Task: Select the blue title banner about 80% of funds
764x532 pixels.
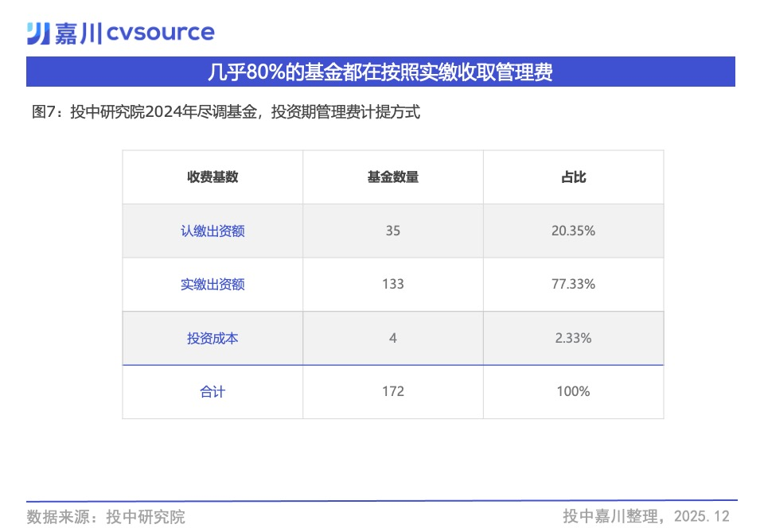Action: click(x=380, y=72)
